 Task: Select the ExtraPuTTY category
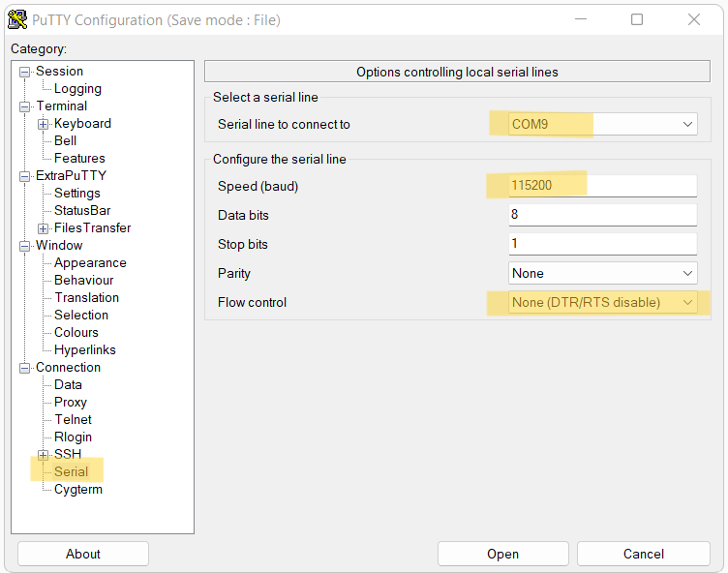[x=71, y=175]
